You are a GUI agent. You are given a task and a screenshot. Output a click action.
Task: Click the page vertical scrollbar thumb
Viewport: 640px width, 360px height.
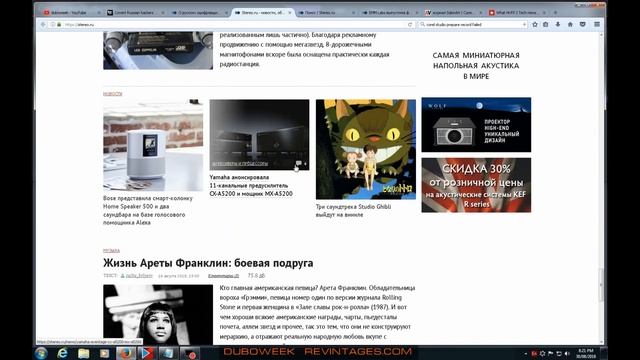point(601,285)
